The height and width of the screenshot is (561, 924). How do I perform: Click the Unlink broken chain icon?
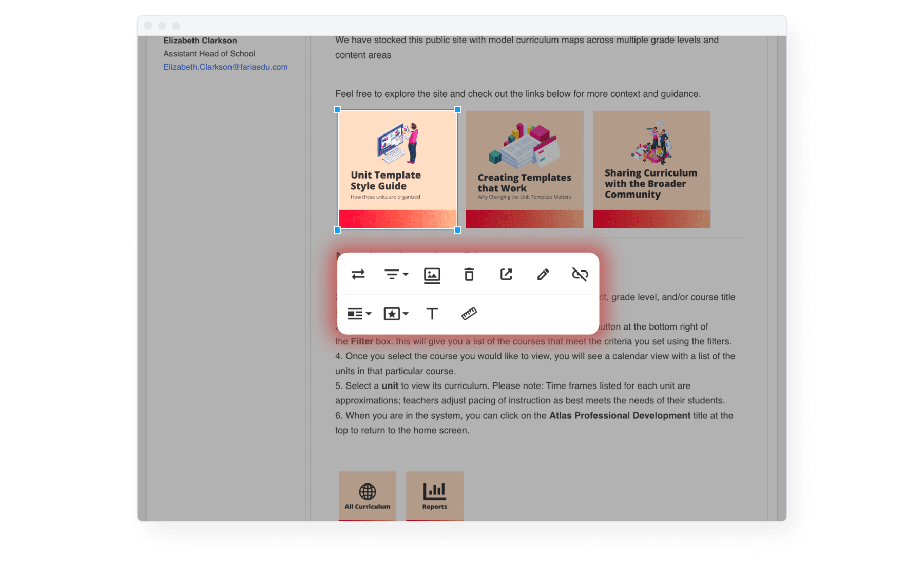coord(580,274)
